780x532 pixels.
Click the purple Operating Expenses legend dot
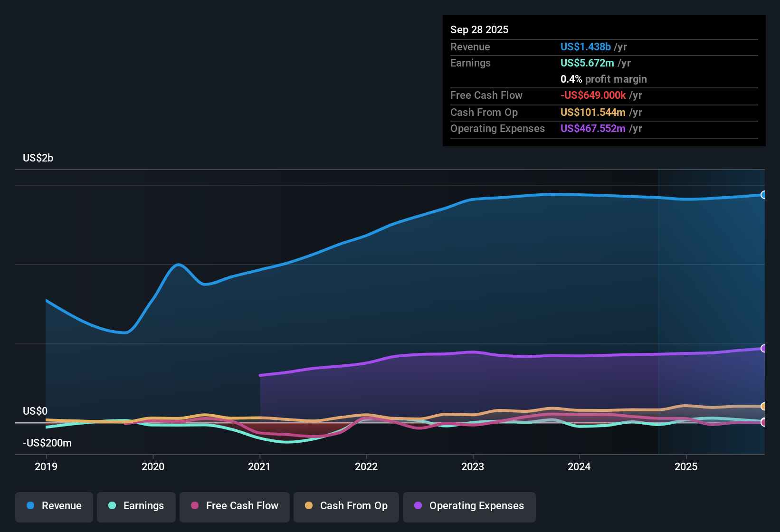click(418, 506)
